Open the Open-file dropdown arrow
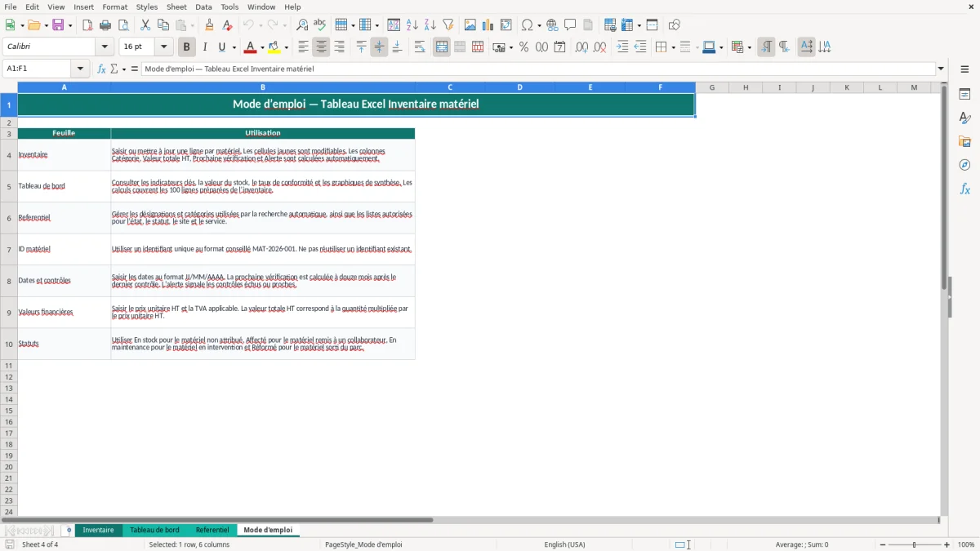The image size is (980, 551). point(45,25)
